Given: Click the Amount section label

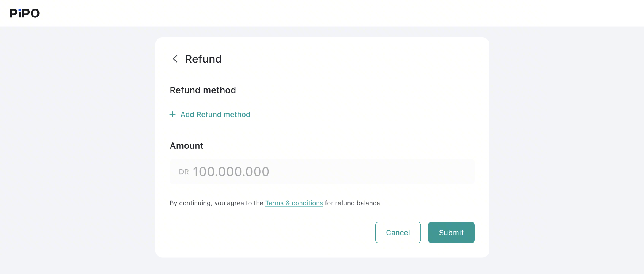Looking at the screenshot, I should tap(186, 146).
